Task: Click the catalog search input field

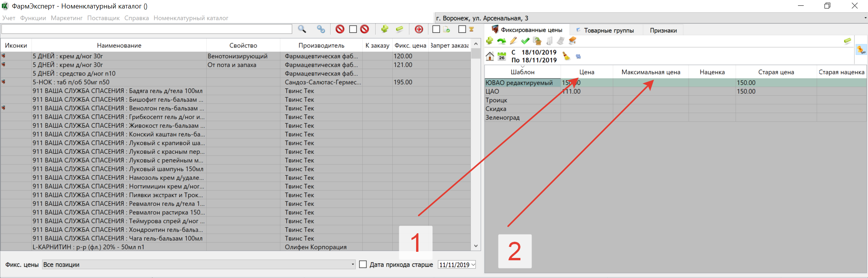Action: point(147,29)
